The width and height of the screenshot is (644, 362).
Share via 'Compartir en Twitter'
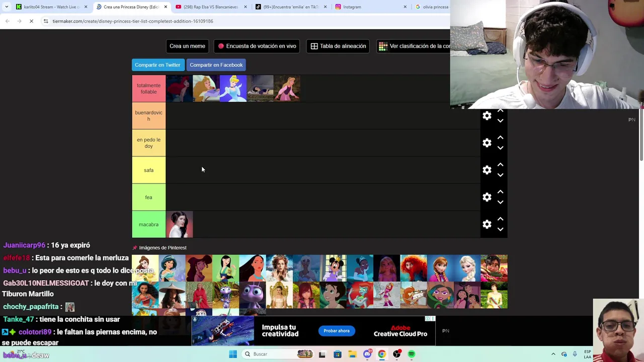tap(157, 65)
